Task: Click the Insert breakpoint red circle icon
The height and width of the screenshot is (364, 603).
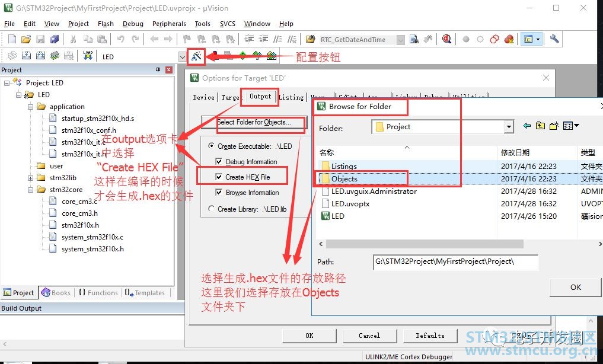Action: coord(465,39)
